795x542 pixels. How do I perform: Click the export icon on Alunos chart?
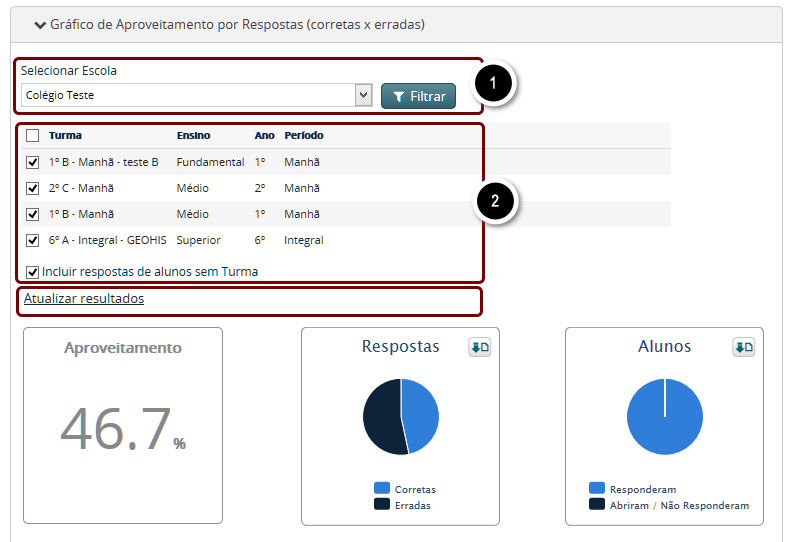click(743, 347)
